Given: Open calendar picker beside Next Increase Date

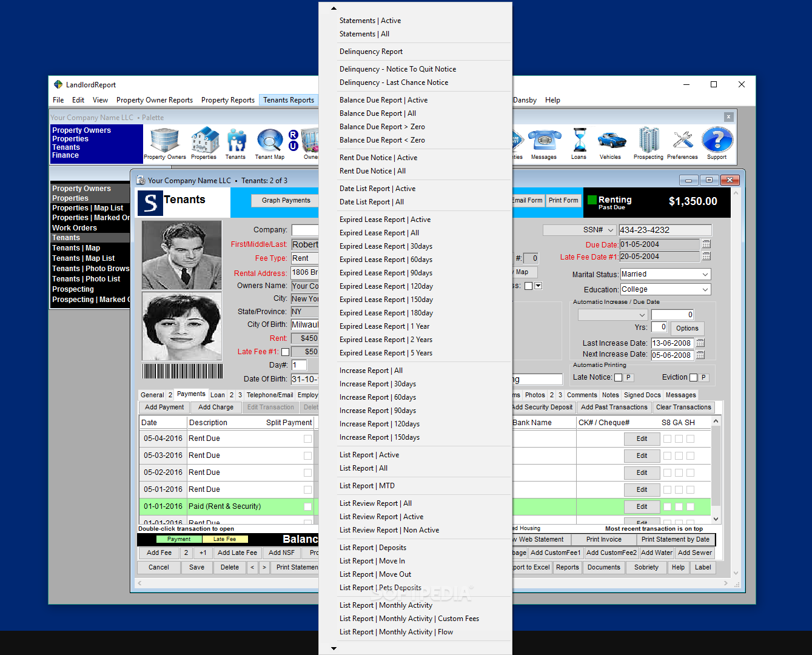Looking at the screenshot, I should 700,355.
